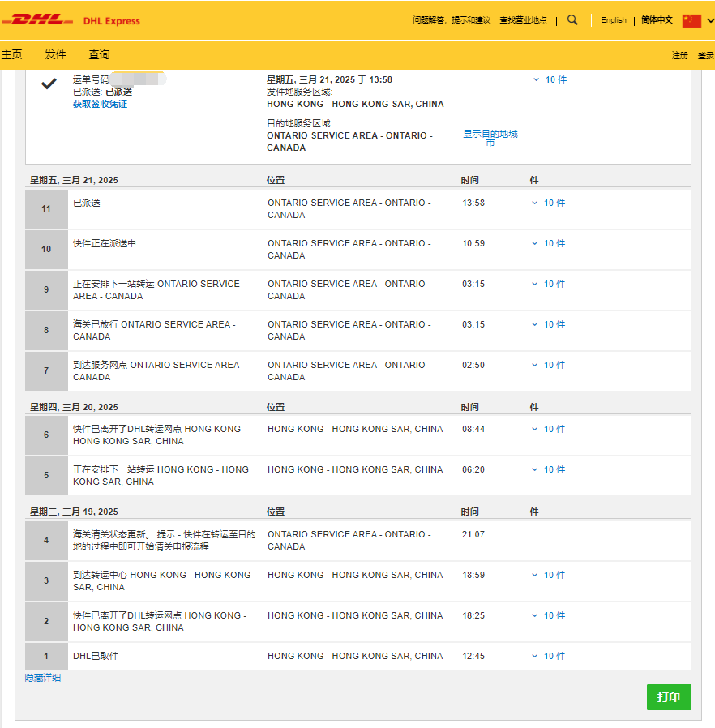Open the search magnifier icon
Viewport: 715px width, 728px height.
click(572, 20)
